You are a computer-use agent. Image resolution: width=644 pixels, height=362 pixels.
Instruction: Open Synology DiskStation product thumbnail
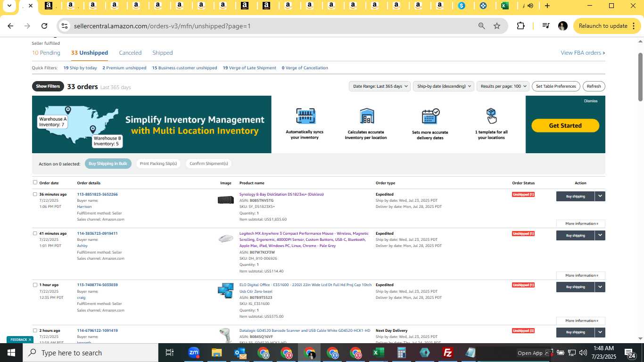pos(225,200)
